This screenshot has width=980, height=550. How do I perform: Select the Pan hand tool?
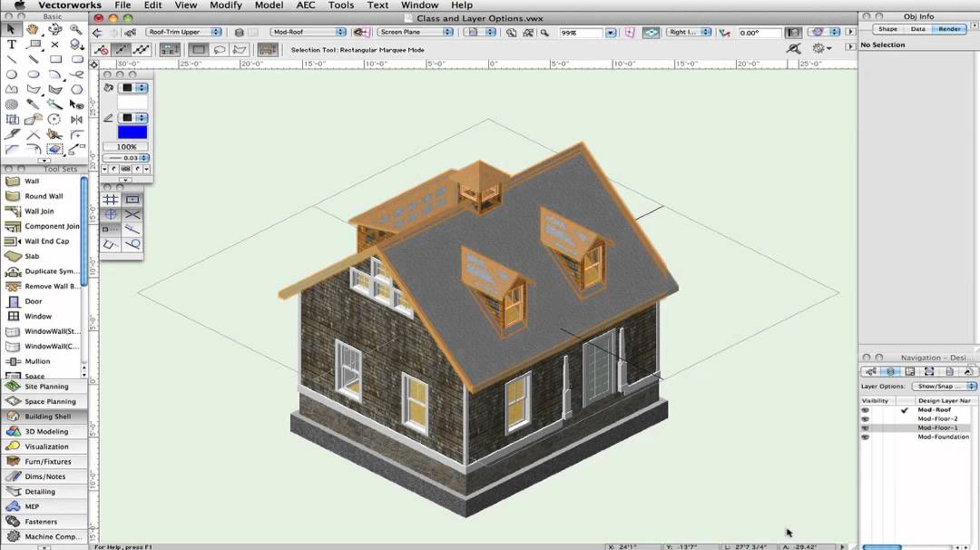point(33,29)
